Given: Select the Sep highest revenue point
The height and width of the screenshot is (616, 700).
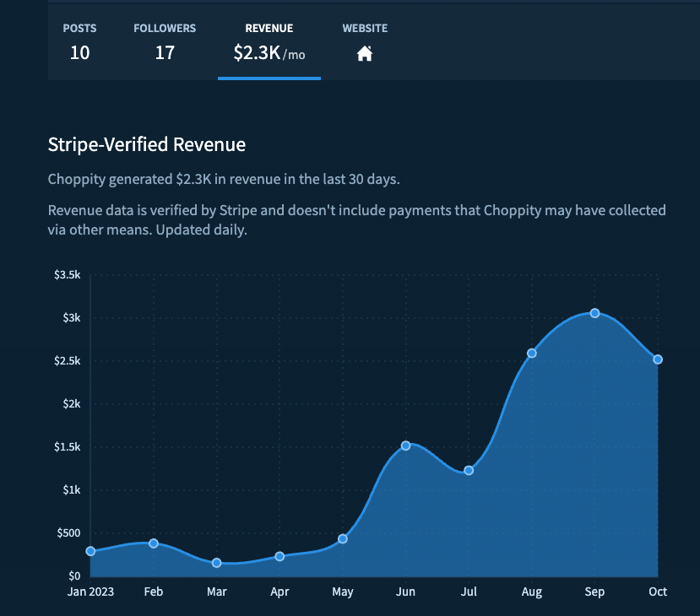Looking at the screenshot, I should (594, 313).
